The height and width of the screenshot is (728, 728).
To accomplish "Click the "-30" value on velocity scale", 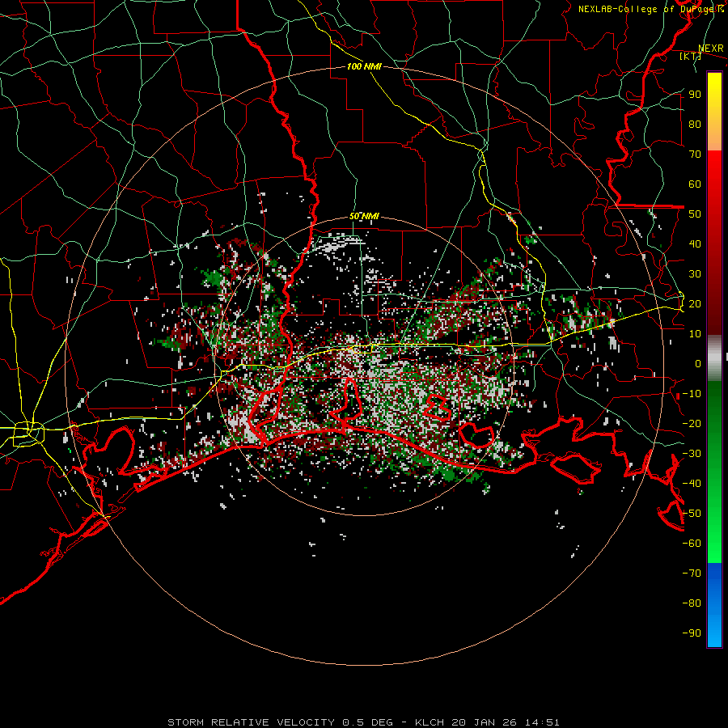I will click(x=692, y=454).
